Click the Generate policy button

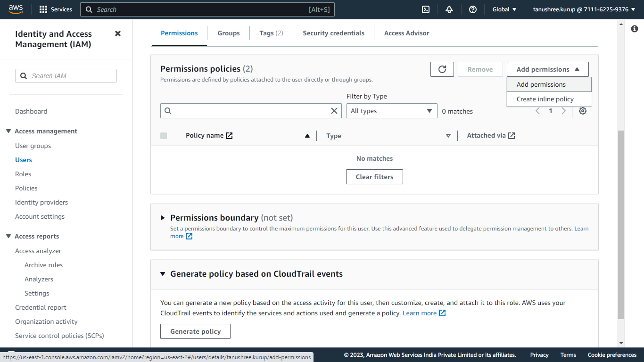point(195,331)
